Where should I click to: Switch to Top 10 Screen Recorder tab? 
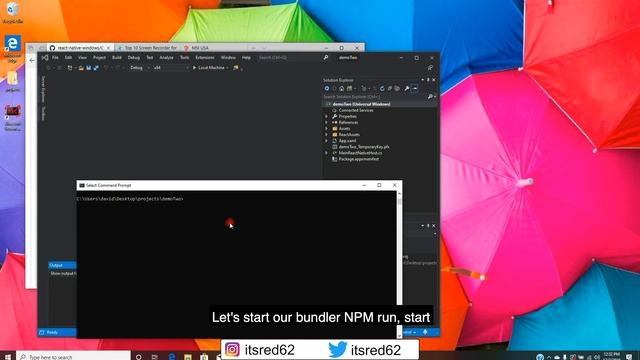pyautogui.click(x=148, y=48)
